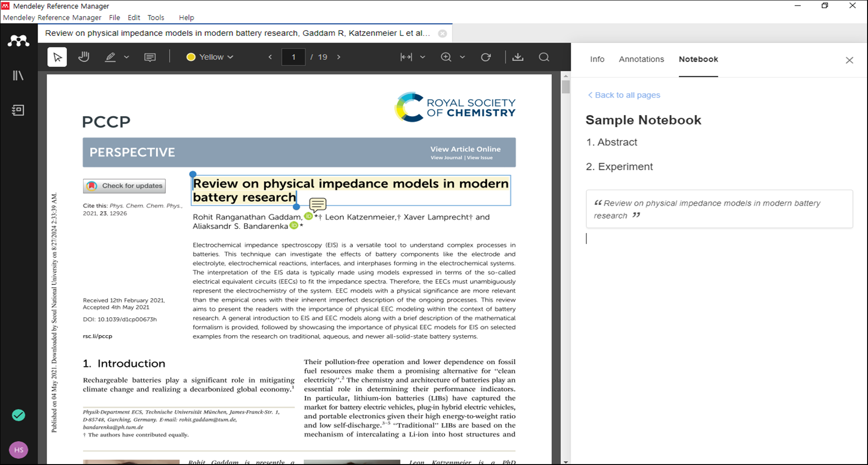Viewport: 868px width, 465px height.
Task: Click the rsc.li/pccp link
Action: [98, 336]
